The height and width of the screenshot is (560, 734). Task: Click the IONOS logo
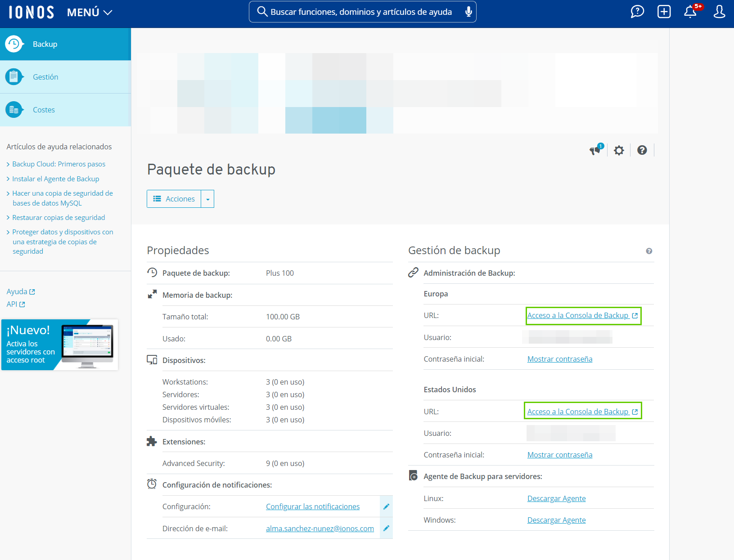tap(32, 12)
